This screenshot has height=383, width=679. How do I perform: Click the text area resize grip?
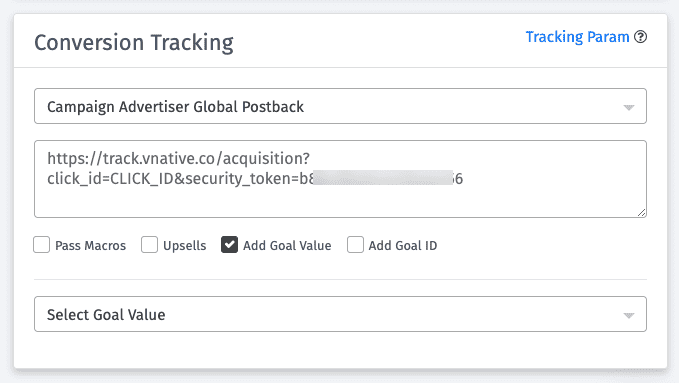pyautogui.click(x=641, y=212)
